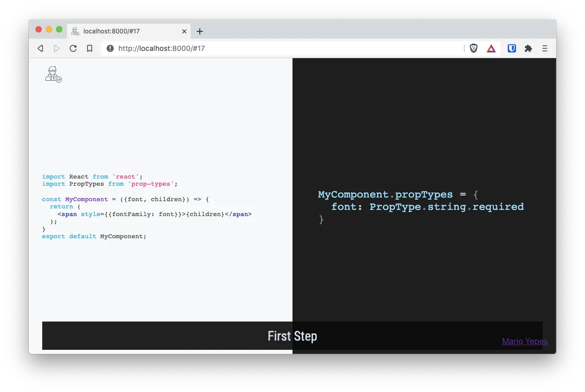585x392 pixels.
Task: Click the green maximize window button
Action: [x=59, y=29]
